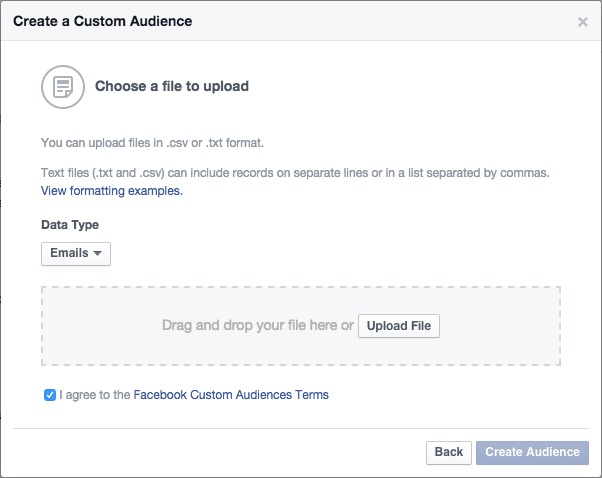Open the Facebook Custom Audiences Terms link

click(x=231, y=395)
